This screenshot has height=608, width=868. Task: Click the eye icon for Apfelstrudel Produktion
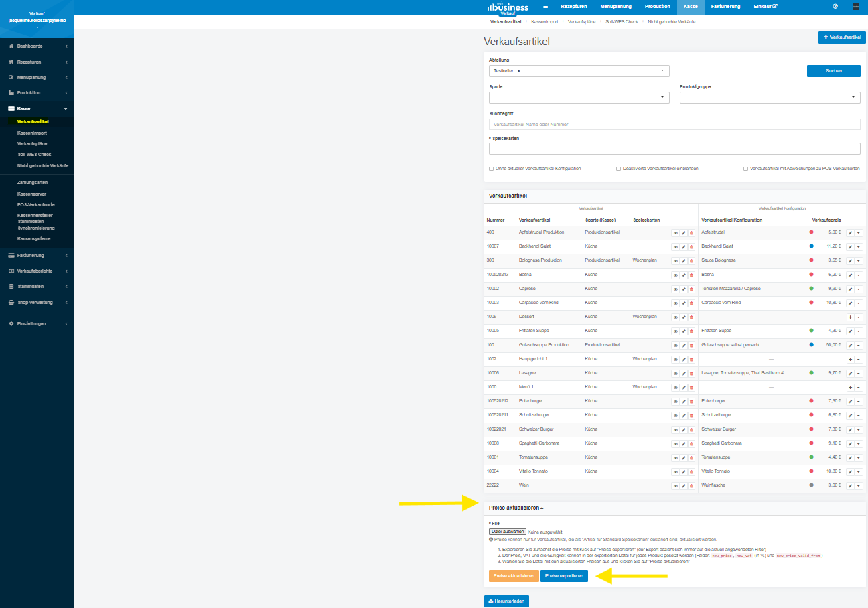click(x=675, y=233)
